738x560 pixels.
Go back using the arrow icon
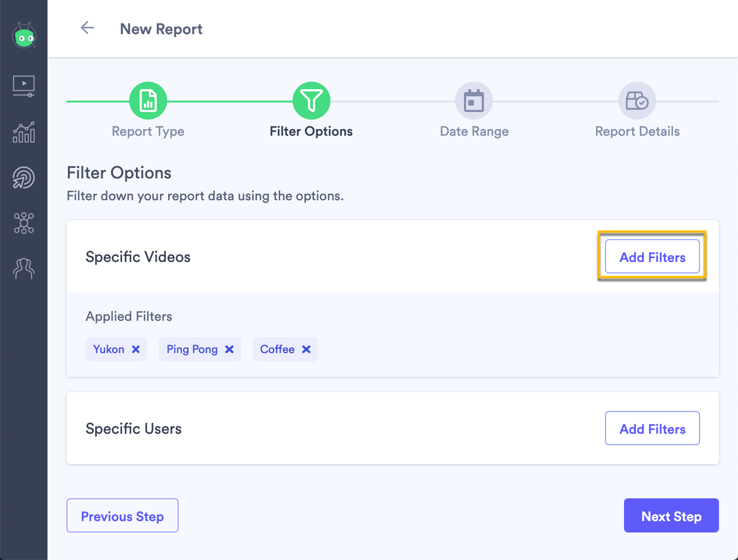(x=87, y=28)
